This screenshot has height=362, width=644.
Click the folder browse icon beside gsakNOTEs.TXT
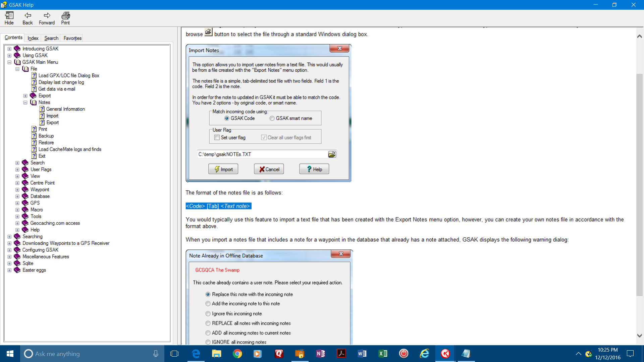click(x=332, y=154)
